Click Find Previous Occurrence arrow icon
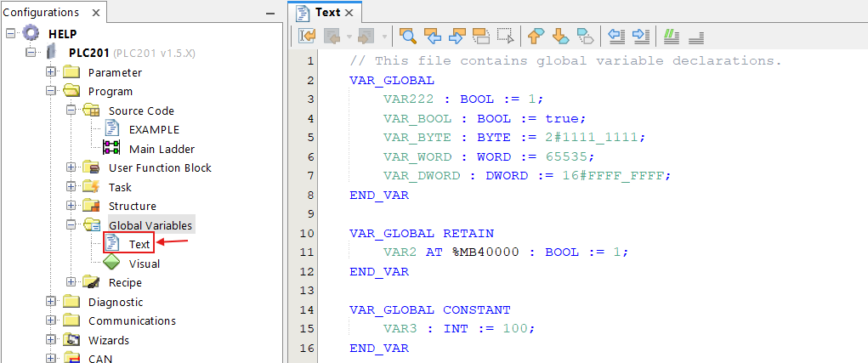Screen dimensions: 868x363 tap(433, 36)
